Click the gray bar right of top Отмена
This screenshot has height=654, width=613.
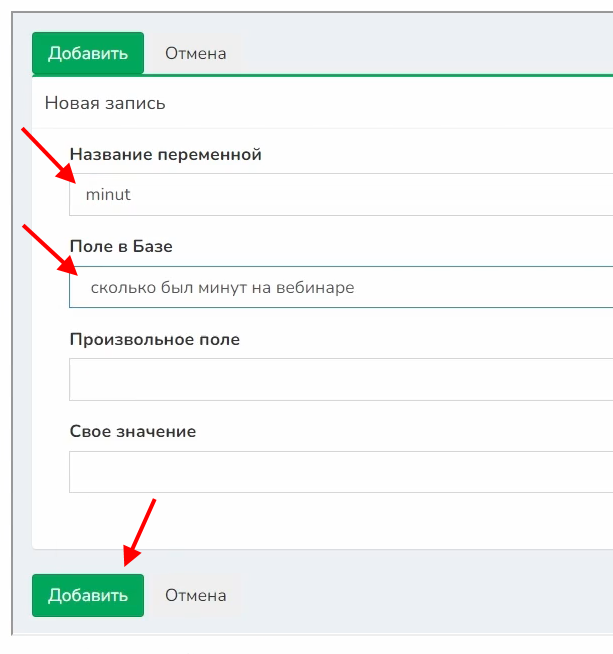click(x=430, y=53)
